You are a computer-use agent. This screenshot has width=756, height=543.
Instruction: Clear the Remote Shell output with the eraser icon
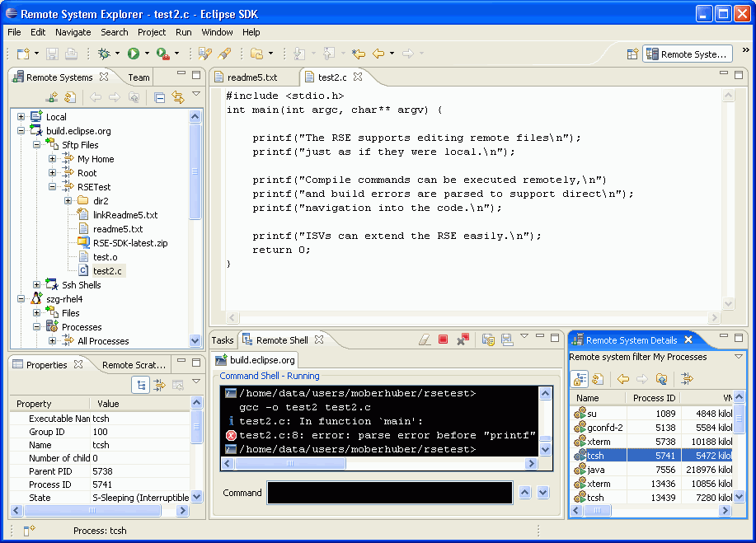425,340
